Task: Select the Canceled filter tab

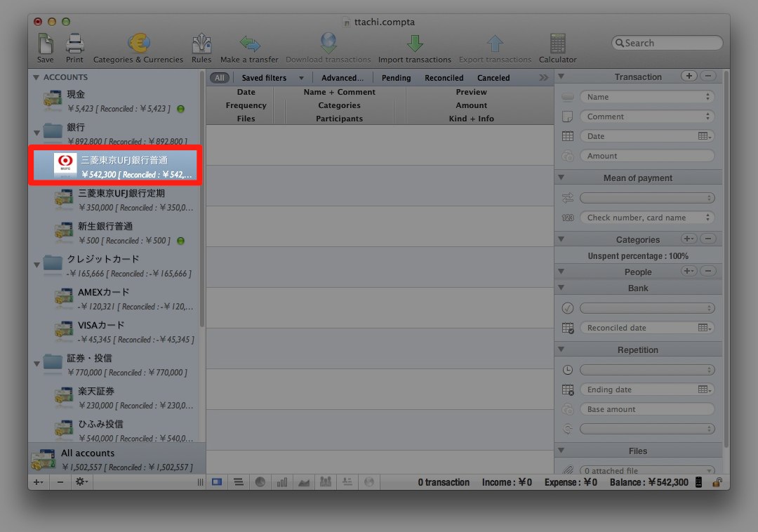Action: (x=493, y=78)
